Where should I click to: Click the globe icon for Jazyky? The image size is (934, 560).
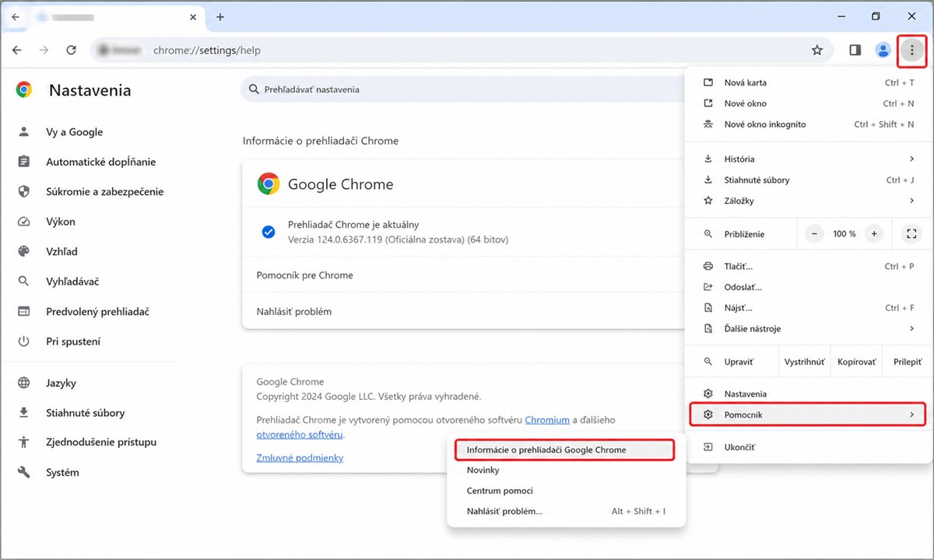pyautogui.click(x=24, y=383)
